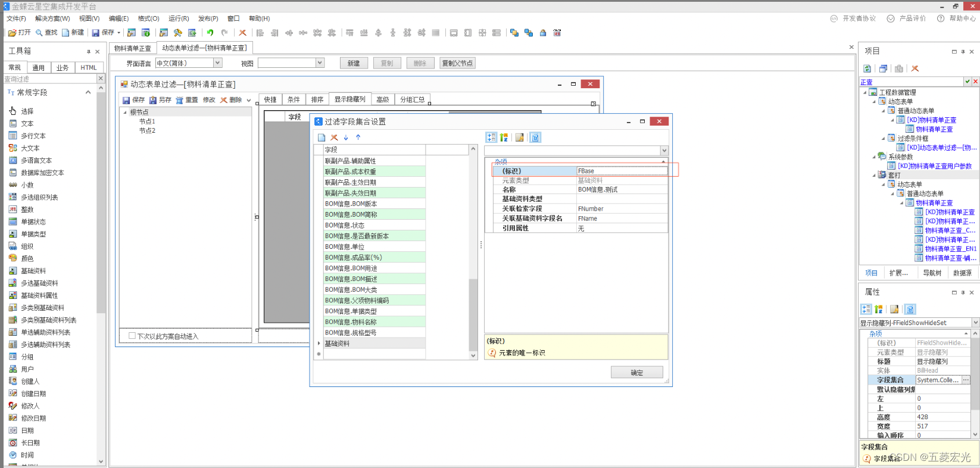Click the 重置 (Reset) icon in the filter window
This screenshot has height=468, width=980.
pos(179,100)
